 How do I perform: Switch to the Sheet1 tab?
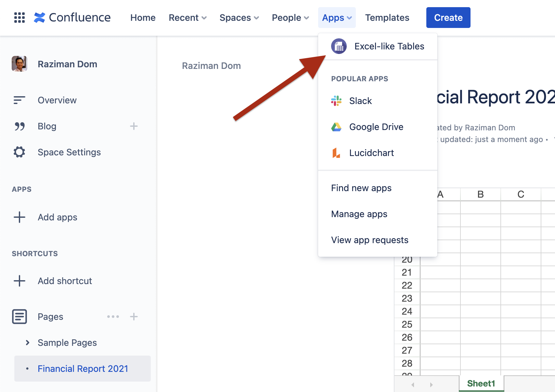481,384
